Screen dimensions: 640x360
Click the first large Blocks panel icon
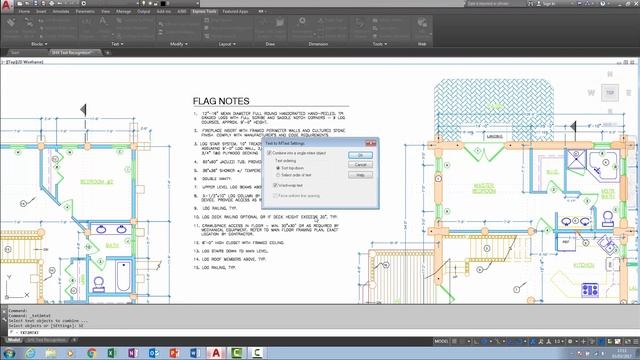pos(11,23)
